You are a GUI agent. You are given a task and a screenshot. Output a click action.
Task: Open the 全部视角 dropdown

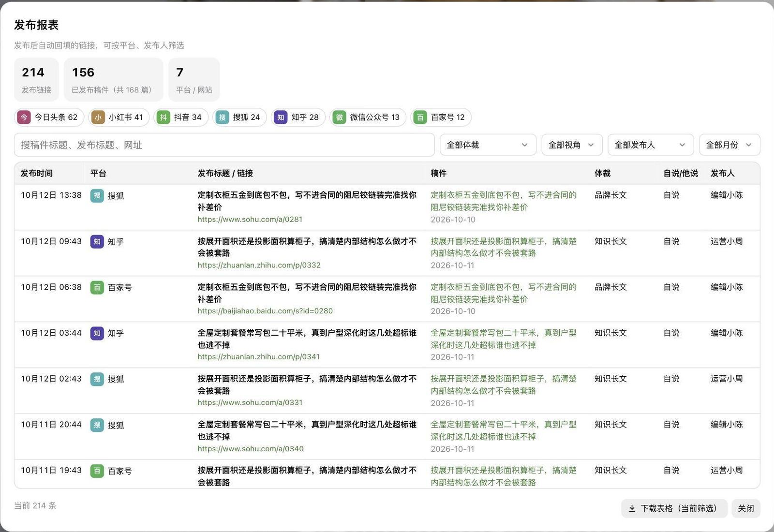pyautogui.click(x=572, y=145)
